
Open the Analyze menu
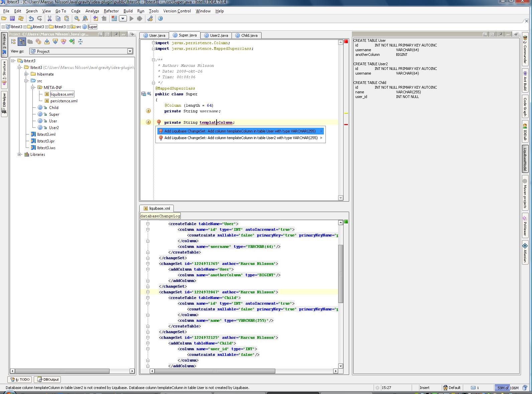[x=92, y=11]
